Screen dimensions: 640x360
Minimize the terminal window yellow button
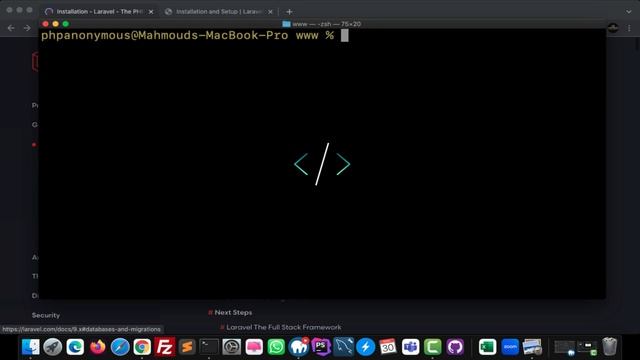point(56,24)
